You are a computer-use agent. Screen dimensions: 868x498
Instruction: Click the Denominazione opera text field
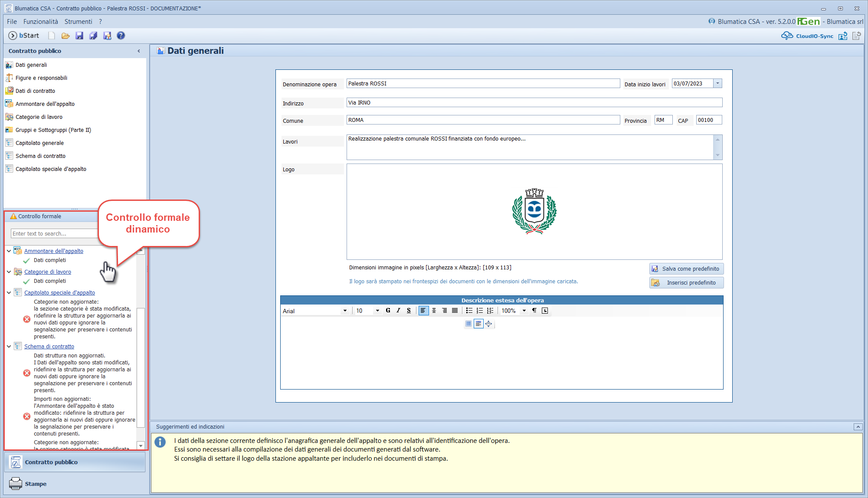(483, 84)
